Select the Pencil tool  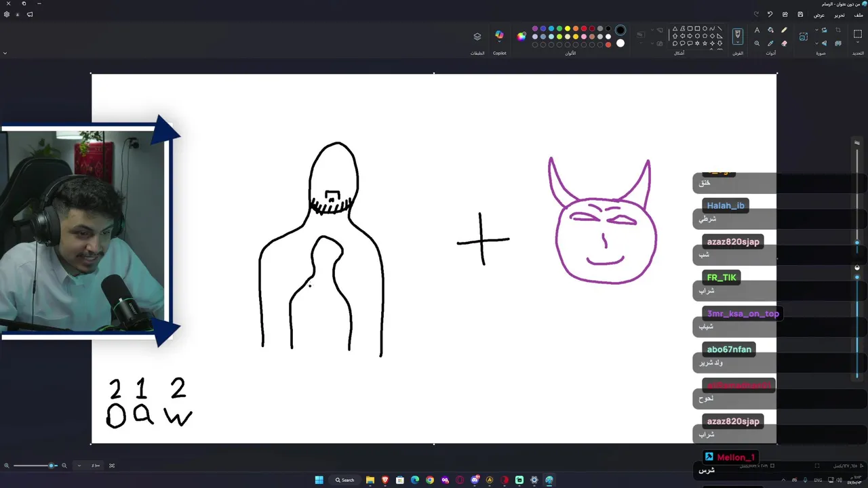(784, 30)
